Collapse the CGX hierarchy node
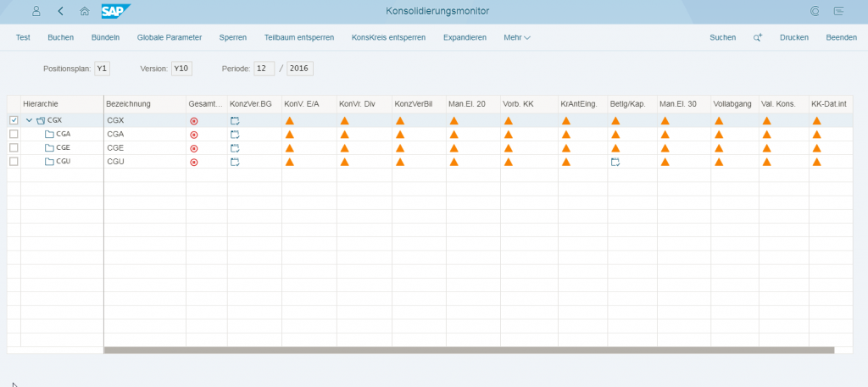 (x=29, y=121)
